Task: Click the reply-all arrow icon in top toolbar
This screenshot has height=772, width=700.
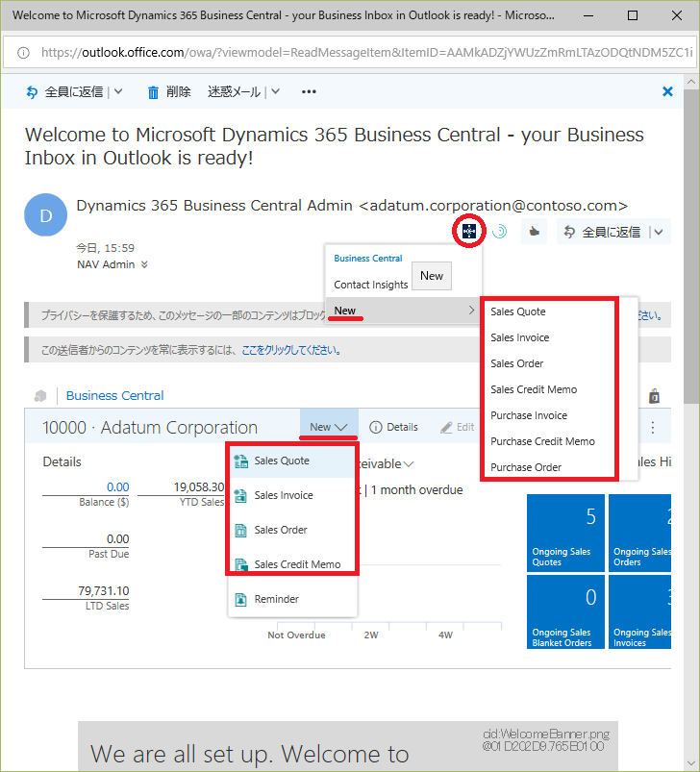Action: pos(32,92)
